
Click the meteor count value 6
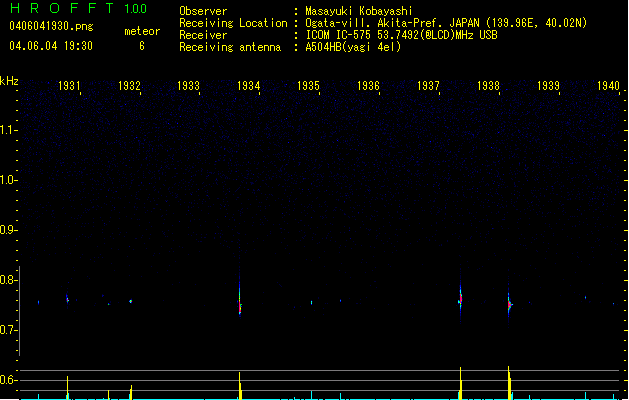click(x=142, y=46)
